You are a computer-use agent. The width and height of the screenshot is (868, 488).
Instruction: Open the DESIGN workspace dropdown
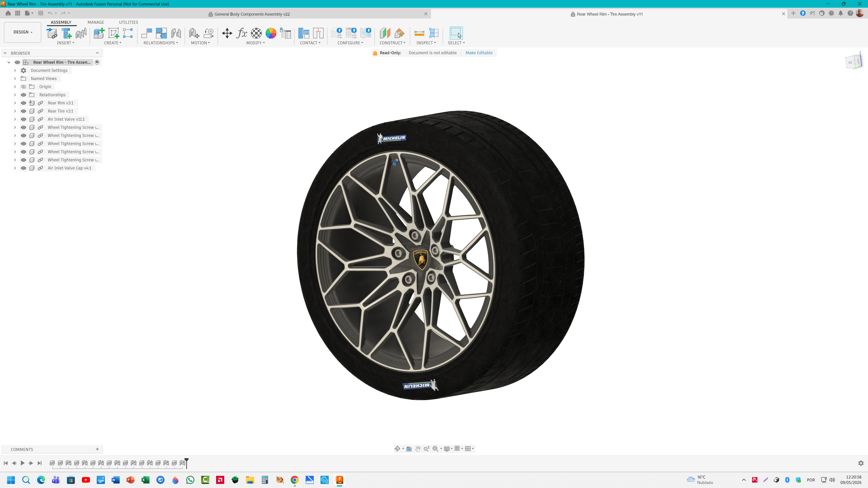point(23,32)
